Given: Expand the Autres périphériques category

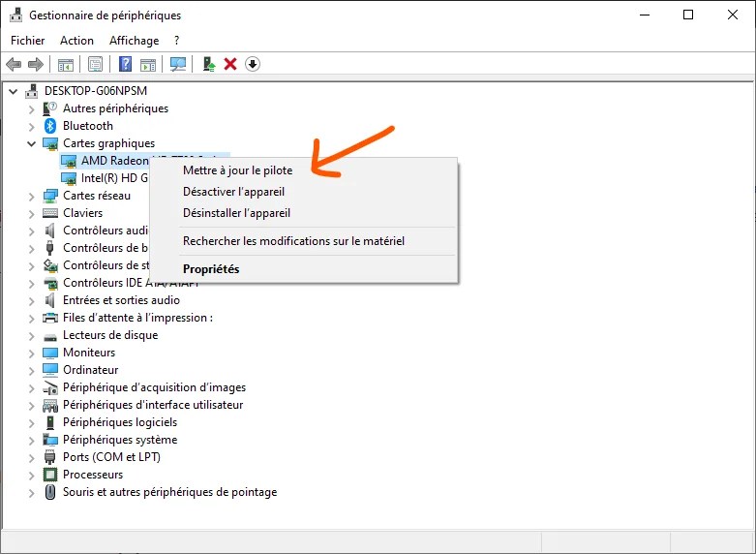Looking at the screenshot, I should (x=31, y=109).
